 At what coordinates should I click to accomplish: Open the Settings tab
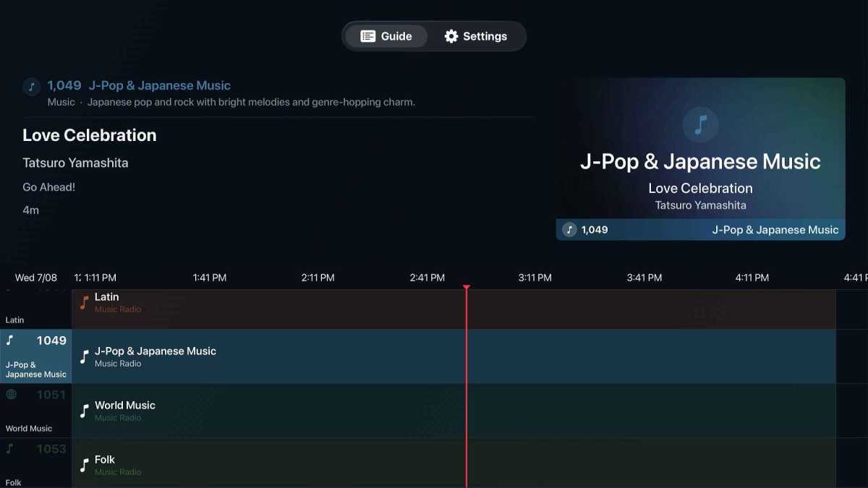[x=475, y=36]
